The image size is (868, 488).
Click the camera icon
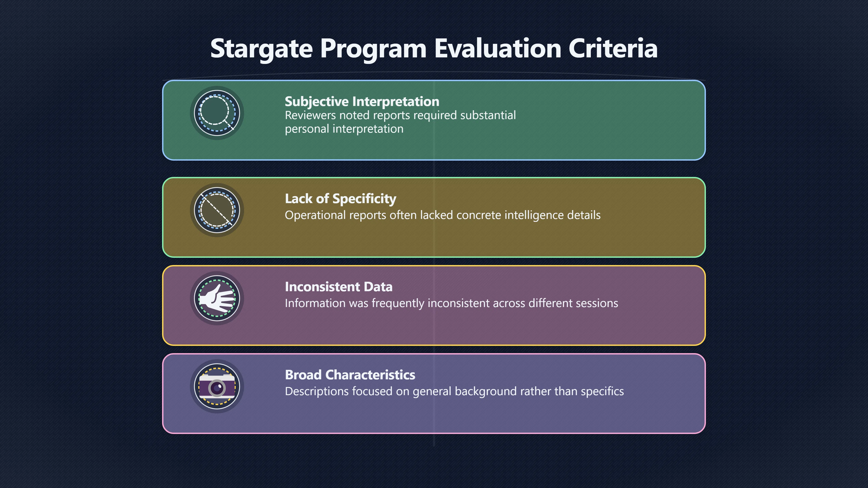pyautogui.click(x=217, y=386)
